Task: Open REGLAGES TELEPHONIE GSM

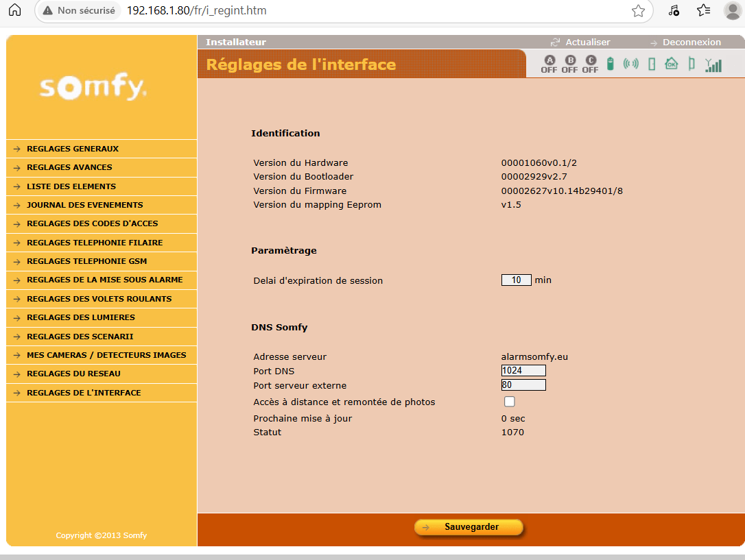Action: coord(102,261)
